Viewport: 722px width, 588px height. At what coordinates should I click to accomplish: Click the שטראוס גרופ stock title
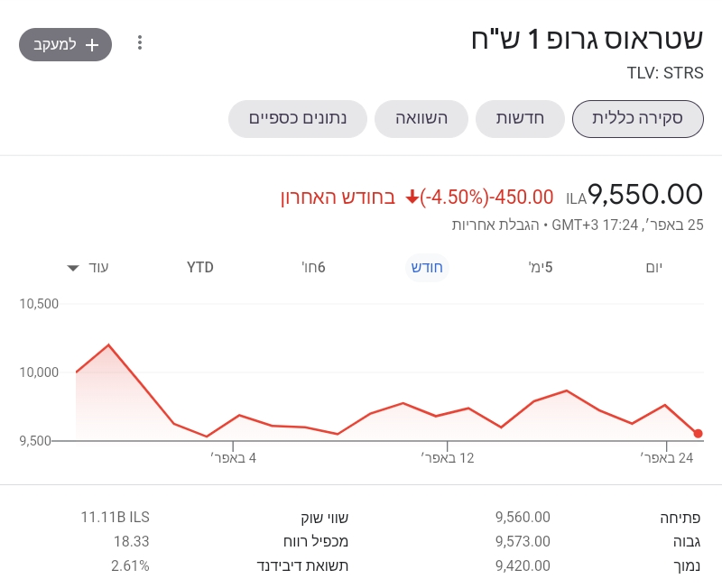click(x=587, y=40)
